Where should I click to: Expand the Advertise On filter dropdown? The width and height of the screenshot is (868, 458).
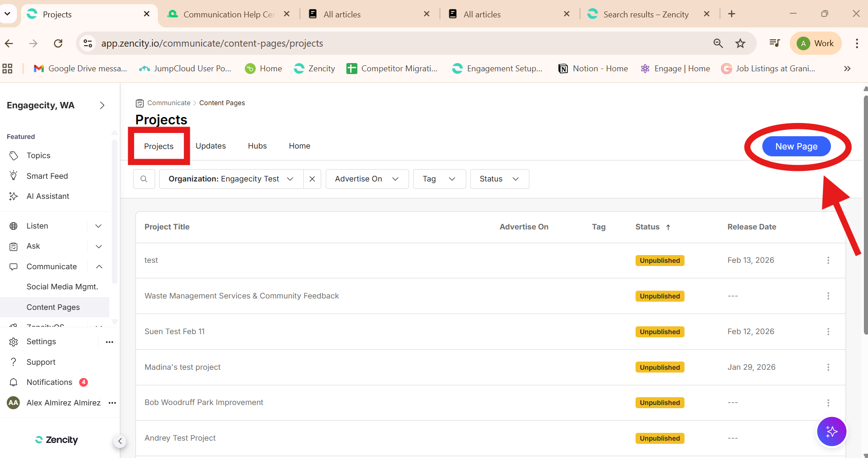tap(367, 179)
